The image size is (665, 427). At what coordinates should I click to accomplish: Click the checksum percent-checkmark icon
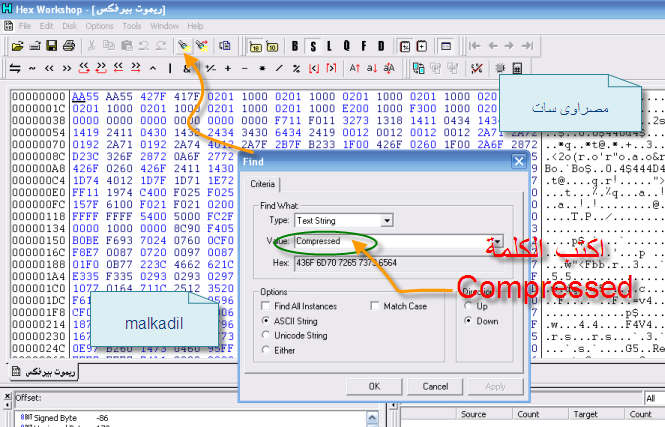(x=477, y=68)
